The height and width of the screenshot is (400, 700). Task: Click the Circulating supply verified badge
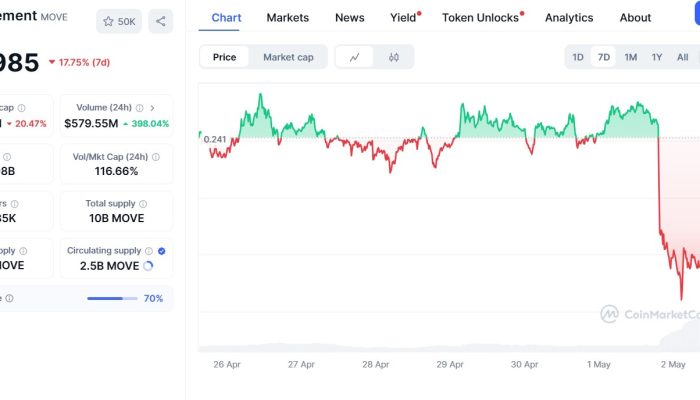162,251
